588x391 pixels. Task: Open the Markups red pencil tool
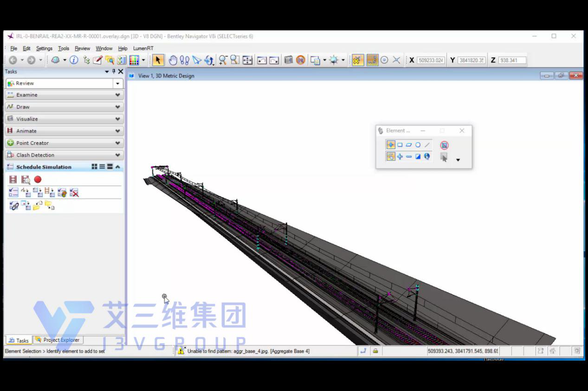pyautogui.click(x=97, y=60)
